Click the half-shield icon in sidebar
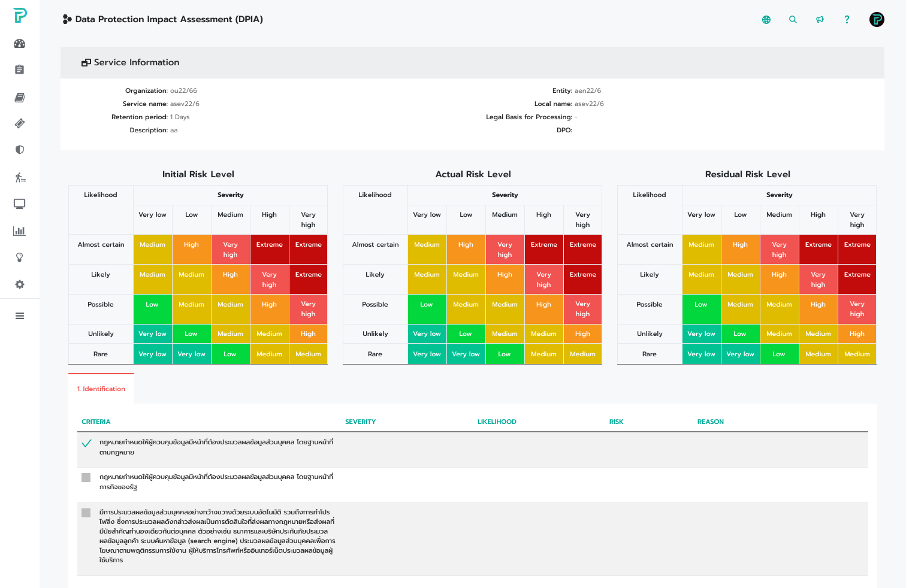This screenshot has width=906, height=588. [x=19, y=150]
